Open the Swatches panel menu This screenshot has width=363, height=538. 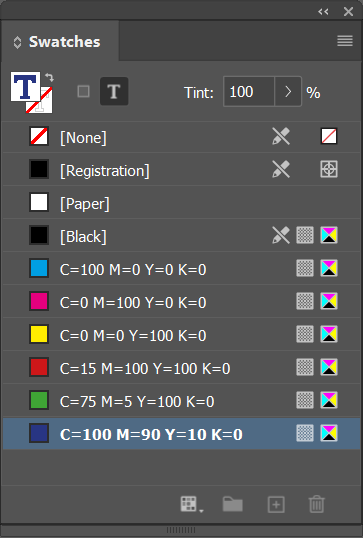click(x=345, y=41)
